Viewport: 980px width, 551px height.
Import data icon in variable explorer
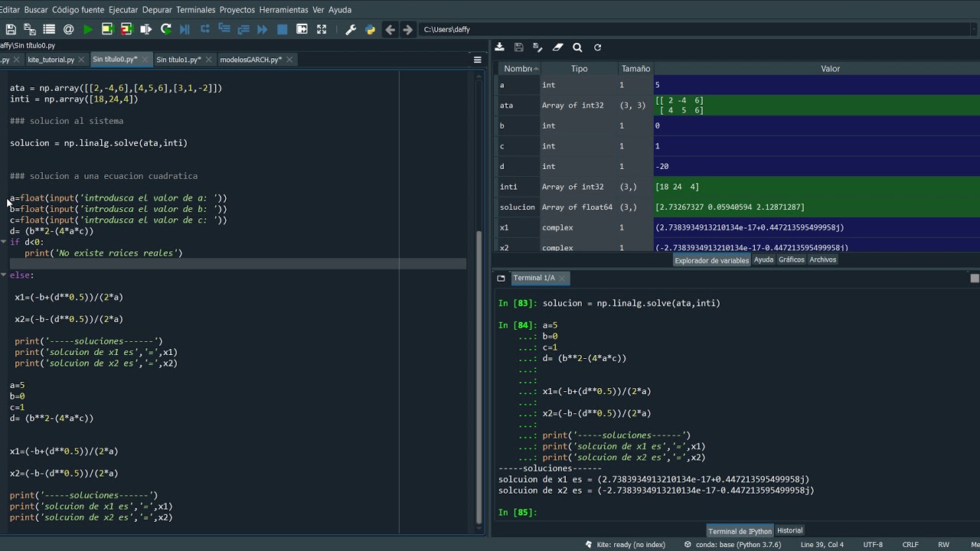(x=499, y=47)
